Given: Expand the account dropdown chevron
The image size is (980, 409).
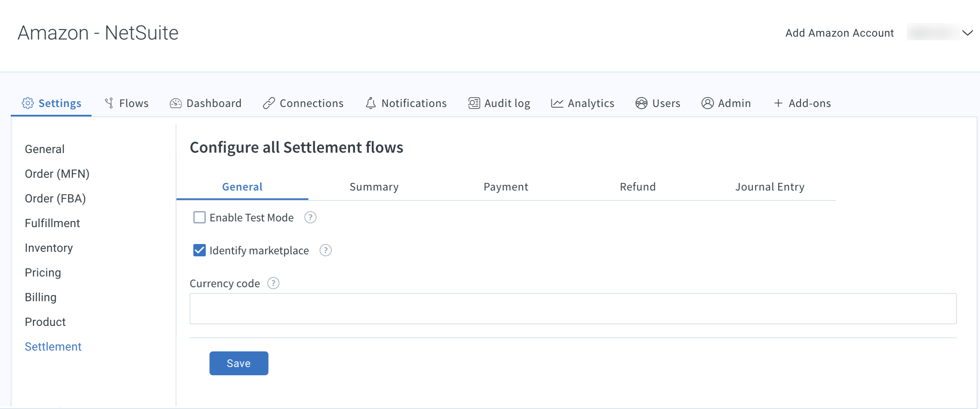Looking at the screenshot, I should 967,33.
